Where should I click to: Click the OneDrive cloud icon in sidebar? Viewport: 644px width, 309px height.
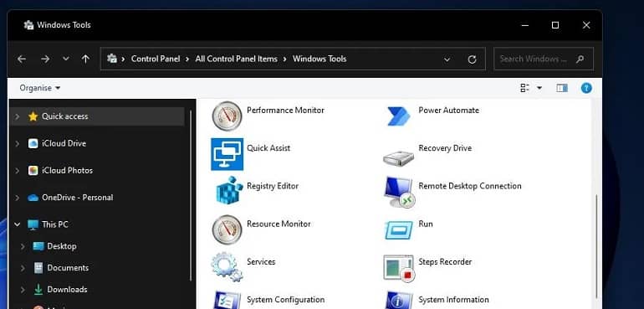coord(33,198)
